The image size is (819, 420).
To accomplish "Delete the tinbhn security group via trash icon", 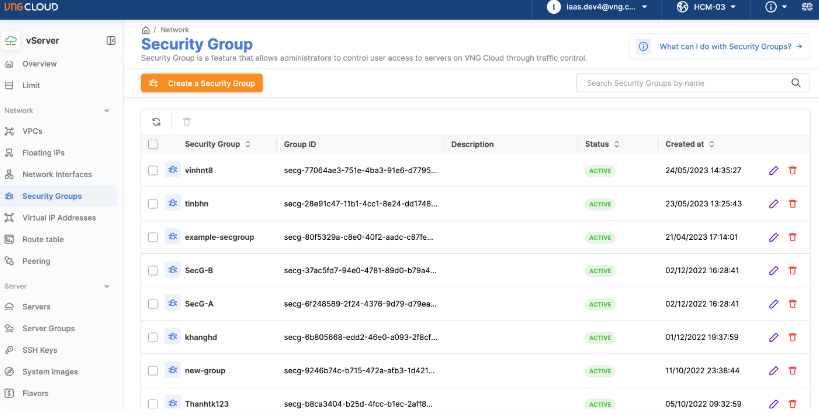I will (x=793, y=204).
